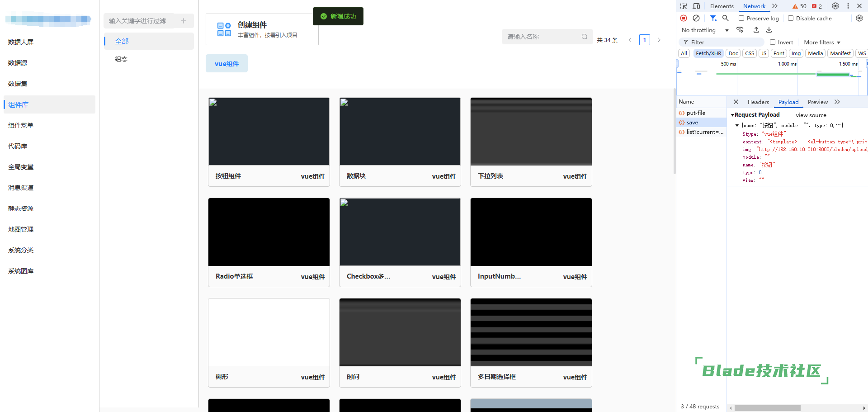Toggle the All request type filter

click(684, 53)
